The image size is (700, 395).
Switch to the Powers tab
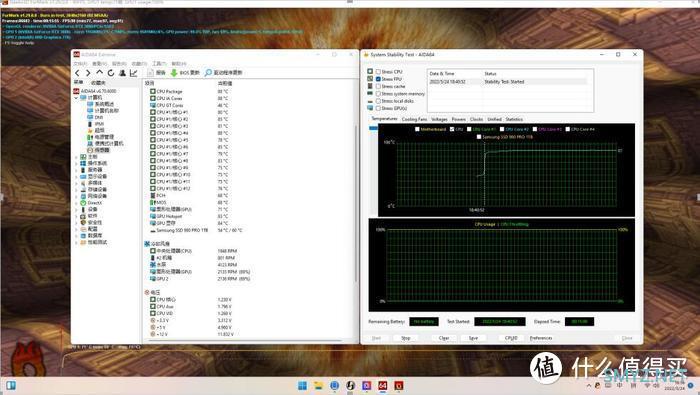(458, 119)
